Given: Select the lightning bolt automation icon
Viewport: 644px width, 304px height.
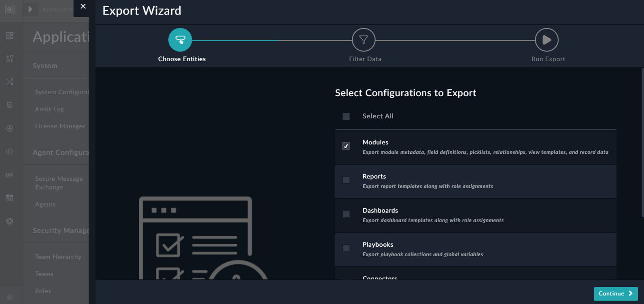Looking at the screenshot, I should (10, 128).
